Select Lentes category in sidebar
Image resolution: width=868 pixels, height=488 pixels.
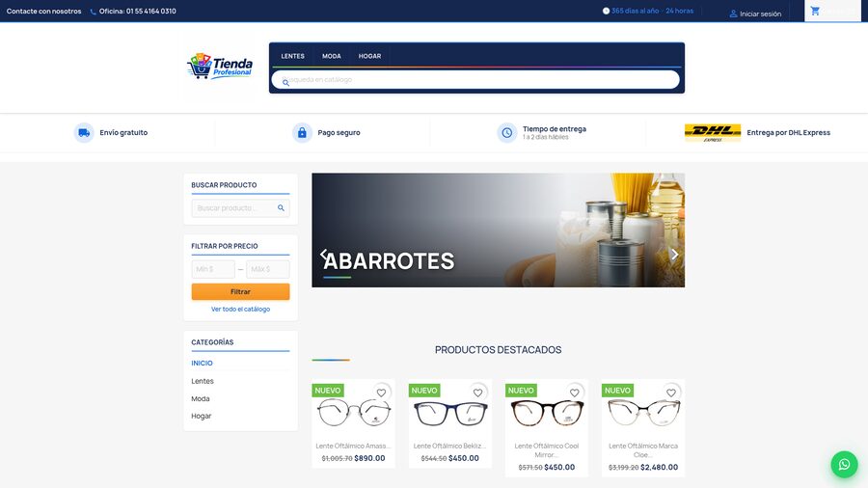coord(203,381)
